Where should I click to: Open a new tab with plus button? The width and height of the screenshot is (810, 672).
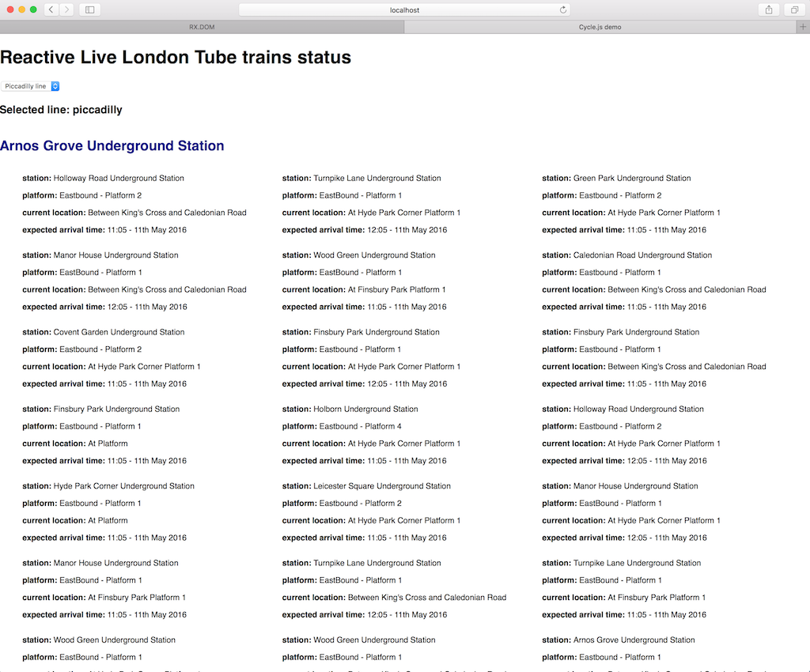click(803, 27)
